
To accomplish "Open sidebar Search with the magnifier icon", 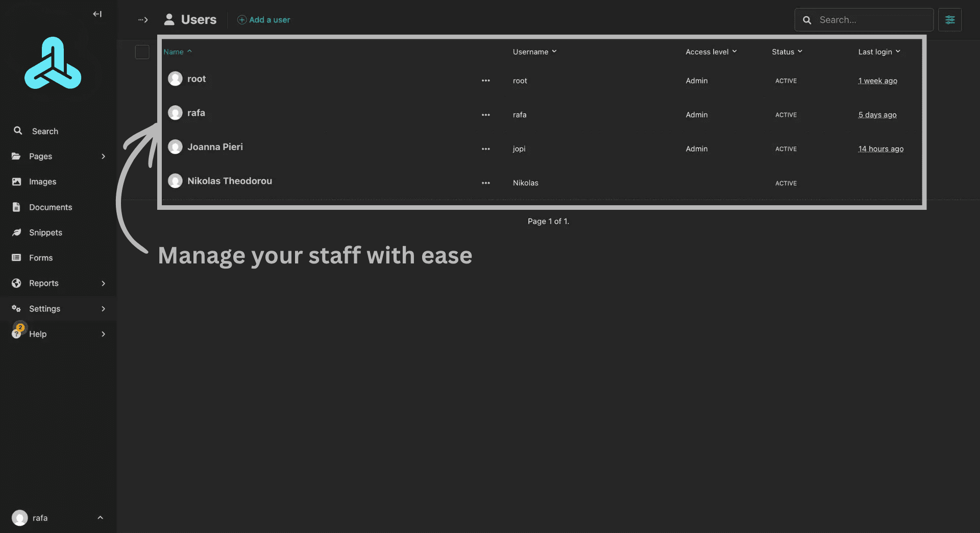I will [x=18, y=131].
